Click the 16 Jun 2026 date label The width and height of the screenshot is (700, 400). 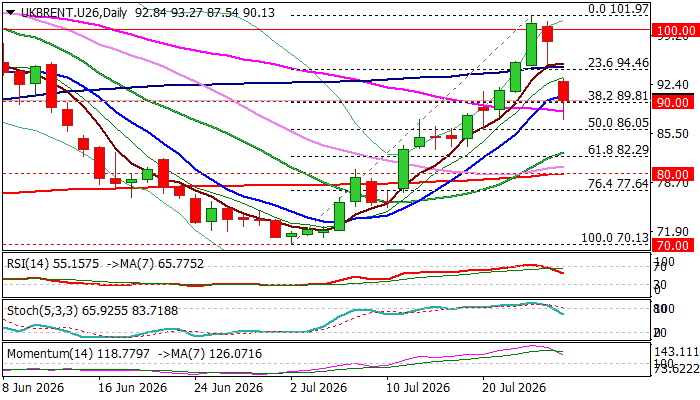[x=133, y=387]
